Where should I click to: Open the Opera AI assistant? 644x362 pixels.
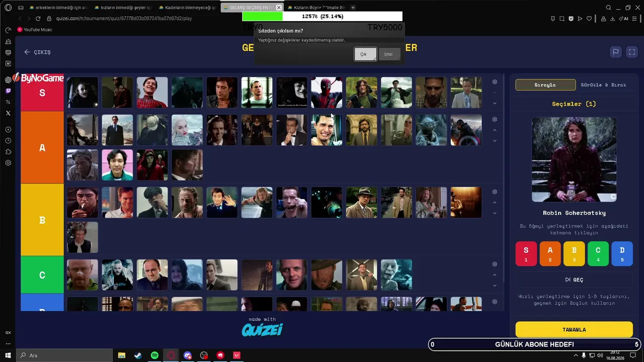pos(624,19)
